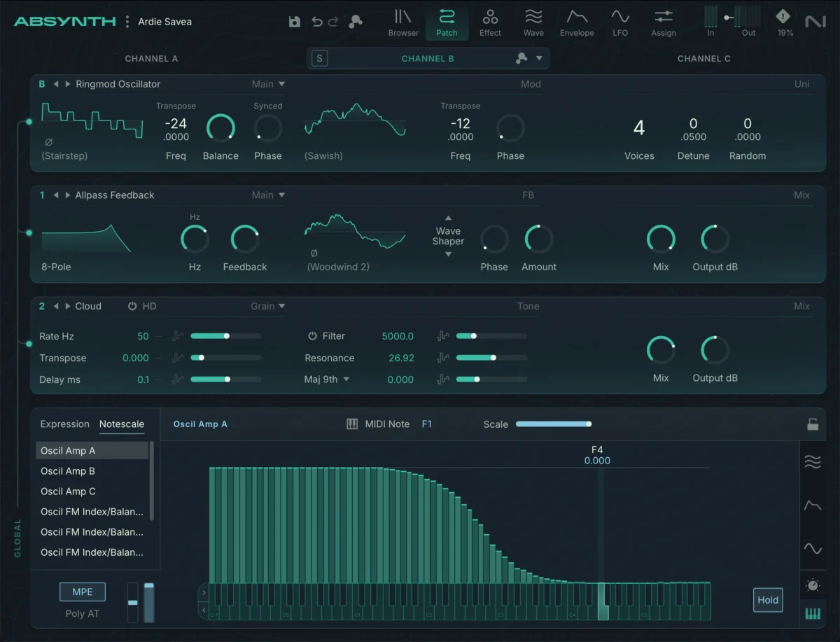Click the Delay ms modulation icon
The height and width of the screenshot is (642, 840).
click(178, 379)
